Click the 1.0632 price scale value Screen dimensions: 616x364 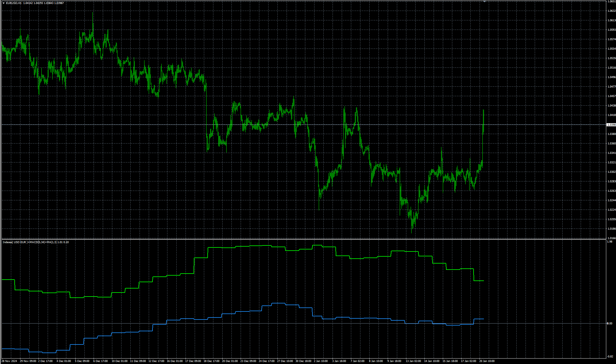(611, 11)
